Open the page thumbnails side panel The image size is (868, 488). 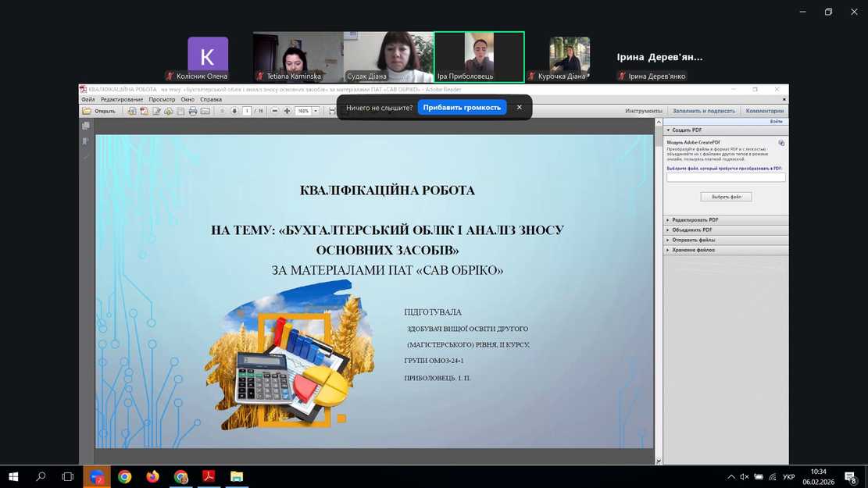click(86, 126)
